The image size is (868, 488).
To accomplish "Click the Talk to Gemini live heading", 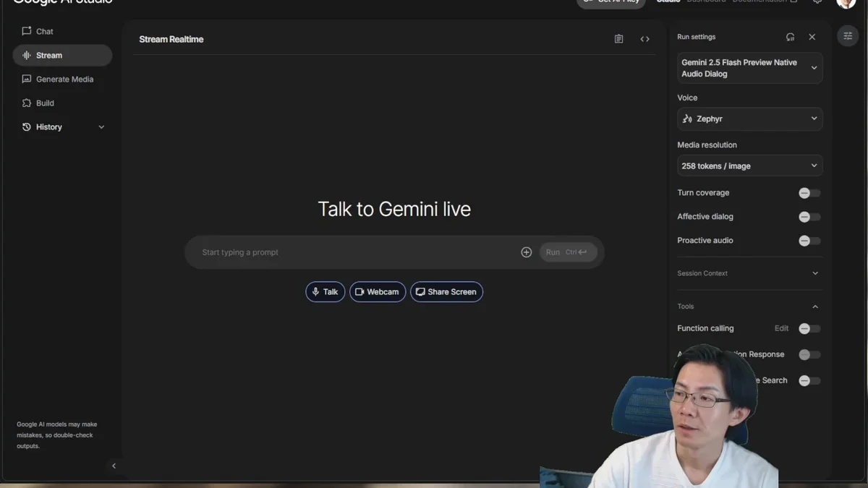I will (x=394, y=209).
